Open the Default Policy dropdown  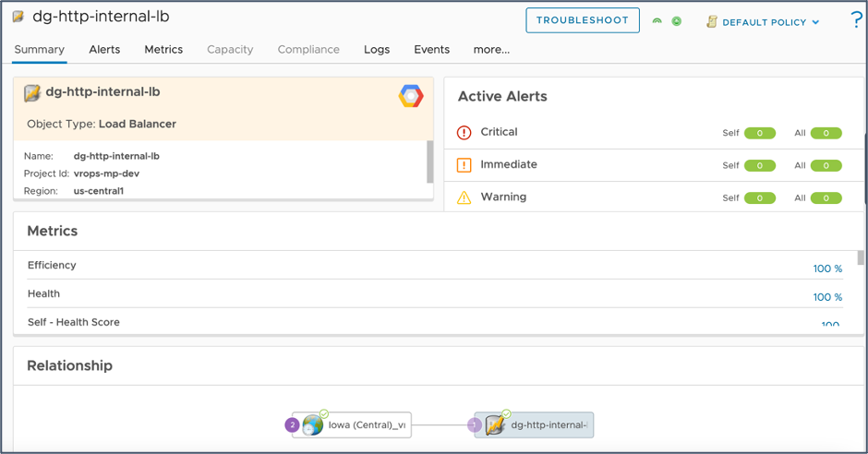tap(764, 22)
